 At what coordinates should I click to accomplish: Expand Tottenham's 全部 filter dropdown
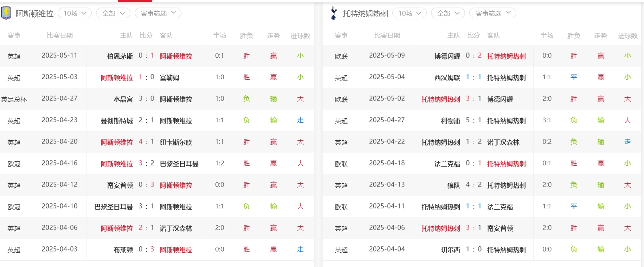tap(448, 13)
